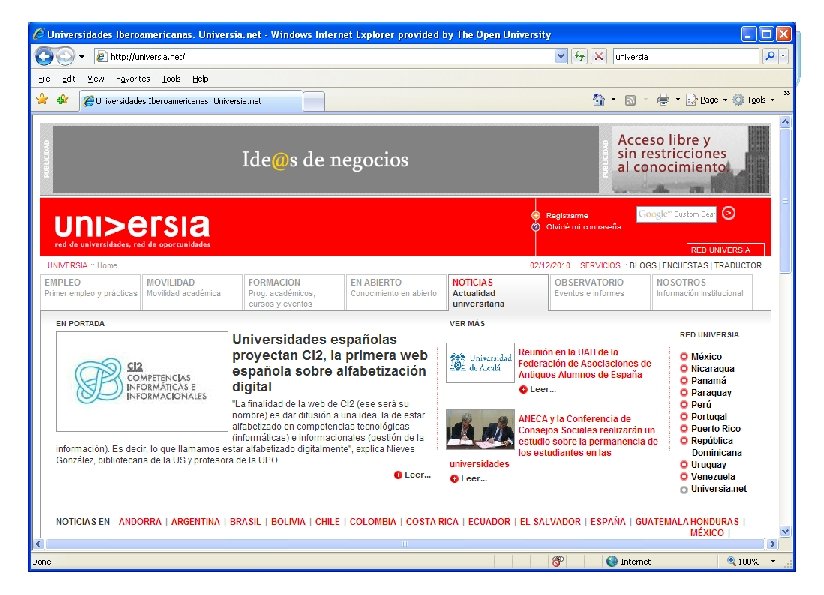
Task: Click the Registrarme link
Action: tap(566, 216)
